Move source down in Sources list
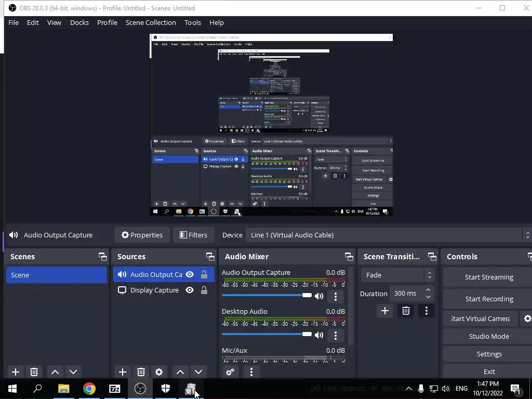Viewport: 532px width, 399px height. coord(198,372)
